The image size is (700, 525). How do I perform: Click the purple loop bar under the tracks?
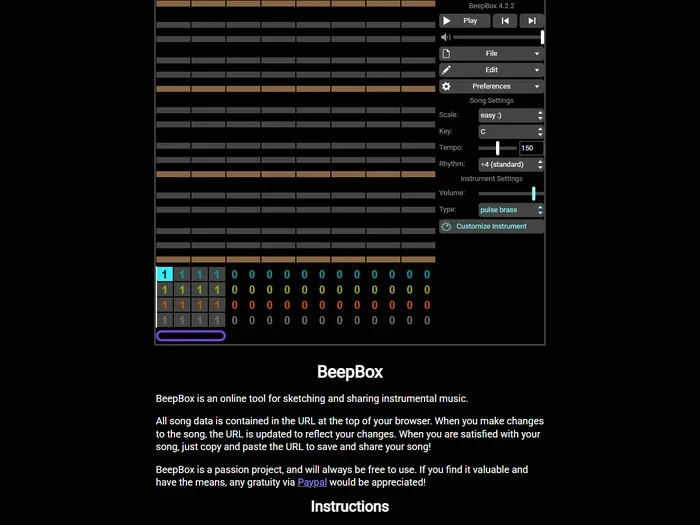click(191, 336)
